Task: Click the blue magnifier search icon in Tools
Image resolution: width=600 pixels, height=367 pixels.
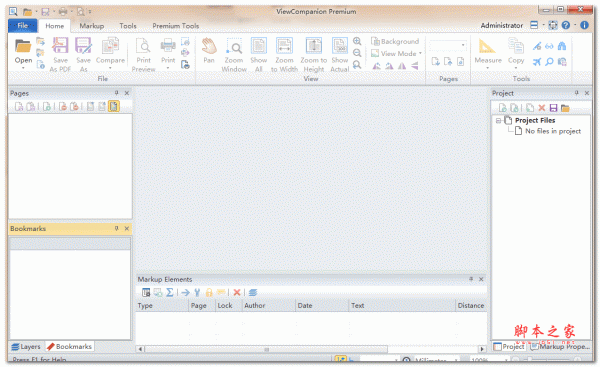Action: [549, 62]
